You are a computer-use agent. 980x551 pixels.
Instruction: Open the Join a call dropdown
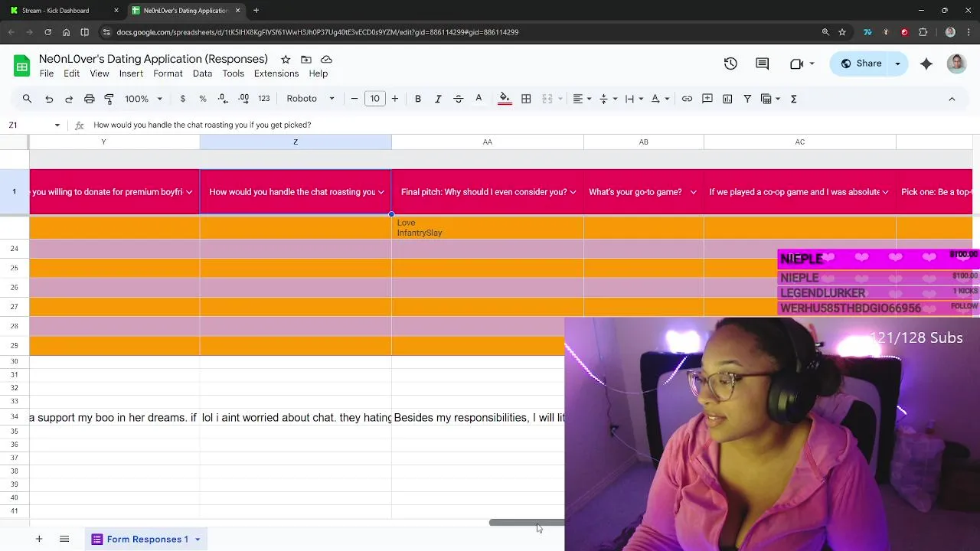point(812,64)
